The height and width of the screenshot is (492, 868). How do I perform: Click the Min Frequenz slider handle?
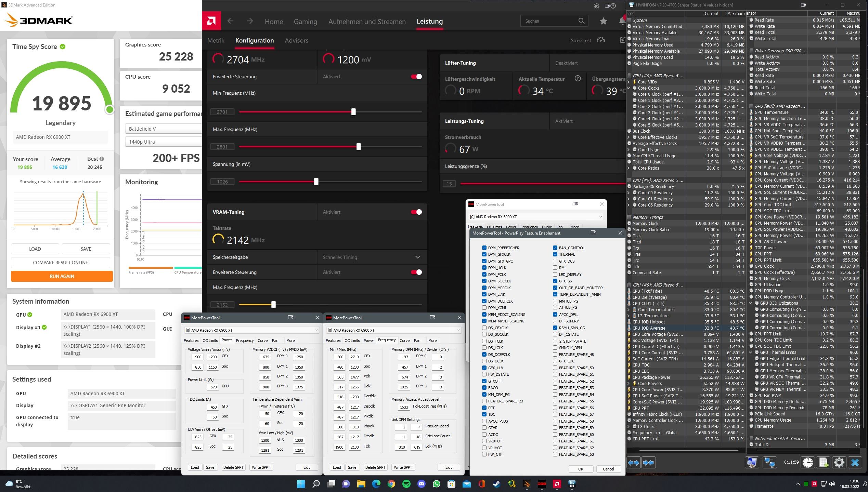[353, 112]
